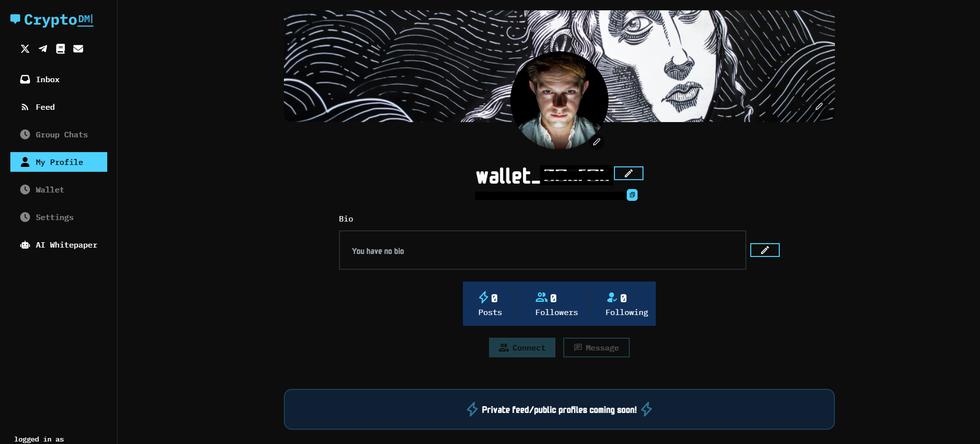The image size is (980, 444).
Task: Click the pencil button next to the username
Action: tap(629, 173)
